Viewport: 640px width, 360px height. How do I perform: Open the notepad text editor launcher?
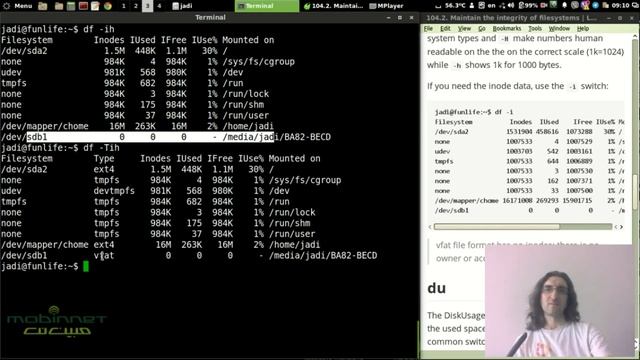coord(96,6)
